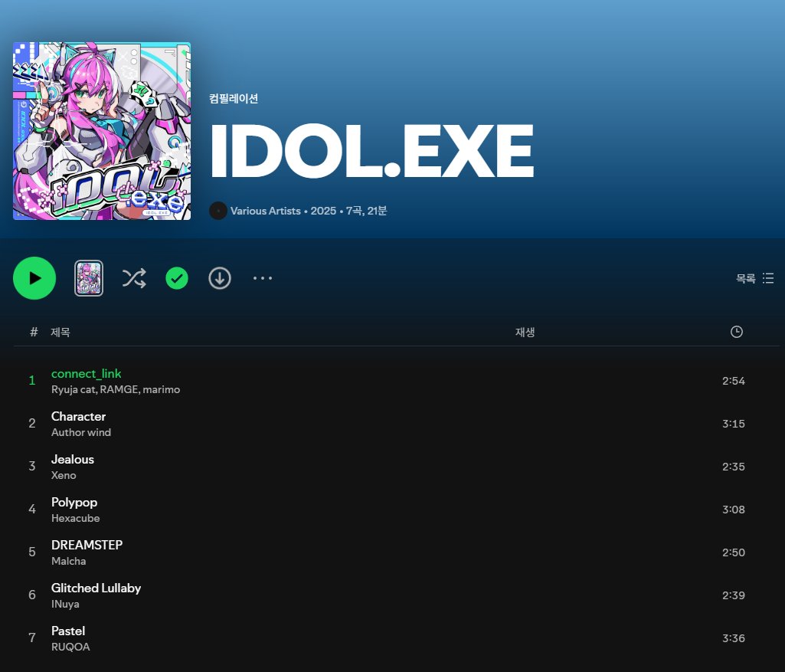Download the album with the arrow icon
The width and height of the screenshot is (785, 672).
[x=220, y=278]
